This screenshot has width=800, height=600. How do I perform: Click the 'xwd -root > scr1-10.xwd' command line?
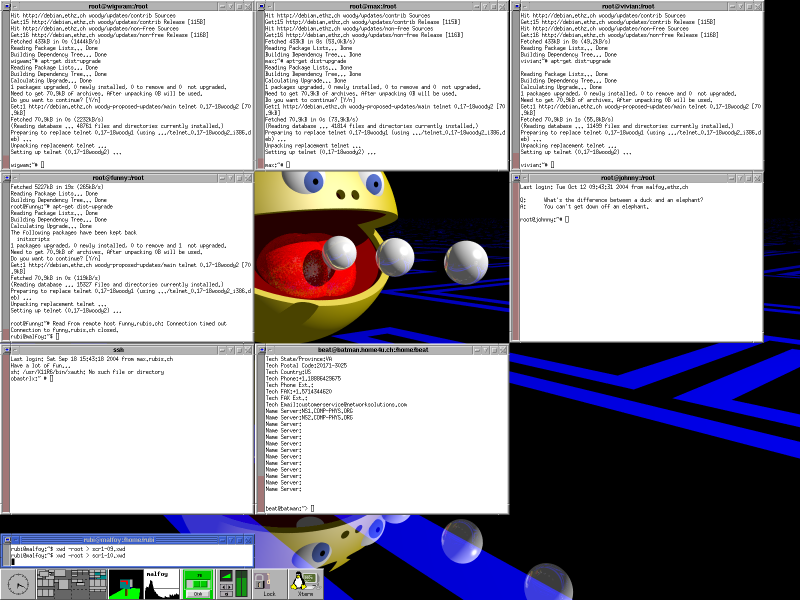(x=68, y=556)
